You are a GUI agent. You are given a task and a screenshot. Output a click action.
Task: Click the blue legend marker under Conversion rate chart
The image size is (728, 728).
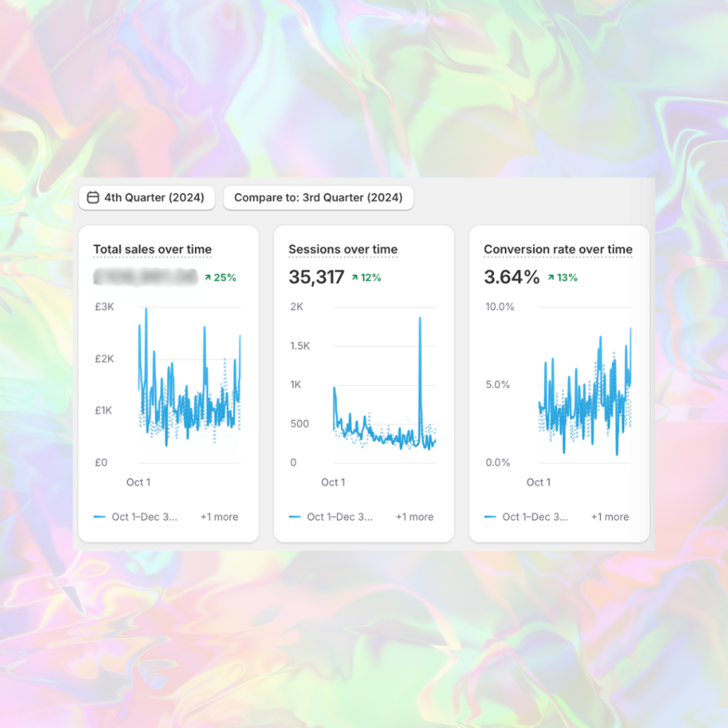pyautogui.click(x=491, y=517)
